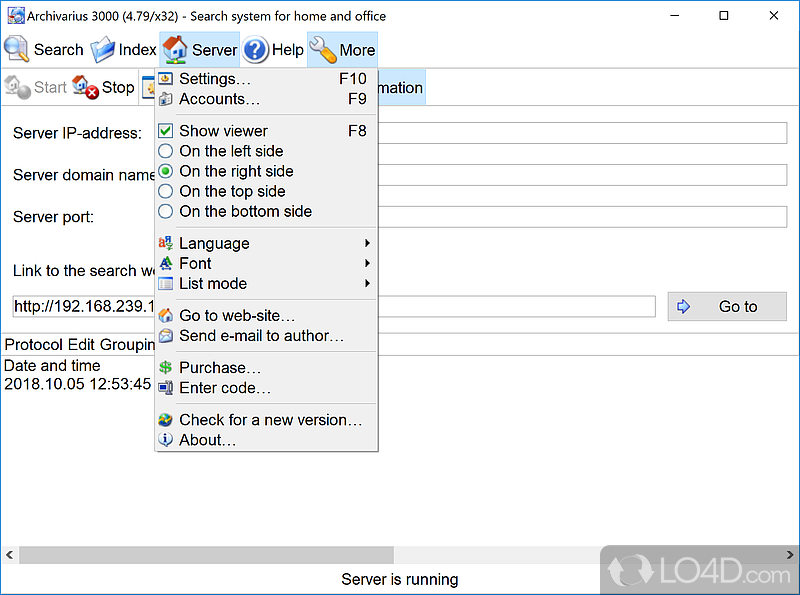The image size is (800, 595).
Task: Expand the Font submenu arrow
Action: (367, 263)
